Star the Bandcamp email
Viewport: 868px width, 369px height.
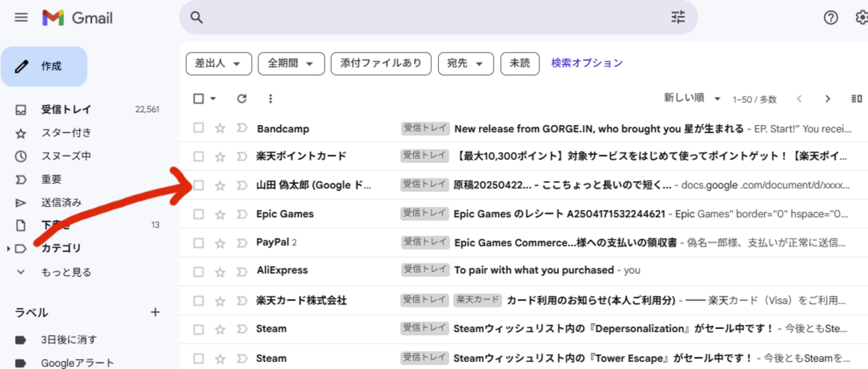click(x=220, y=128)
